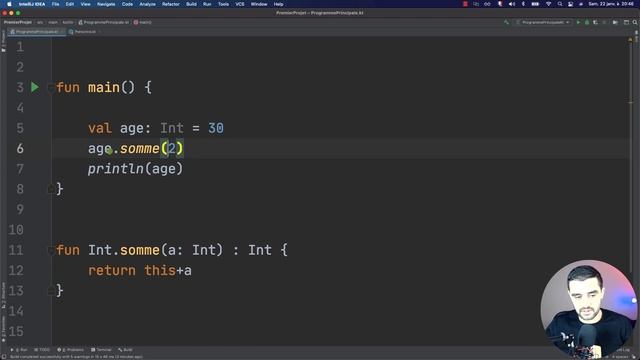Image resolution: width=640 pixels, height=360 pixels.
Task: Click the yellow warning indicator in editor corner
Action: pos(631,40)
